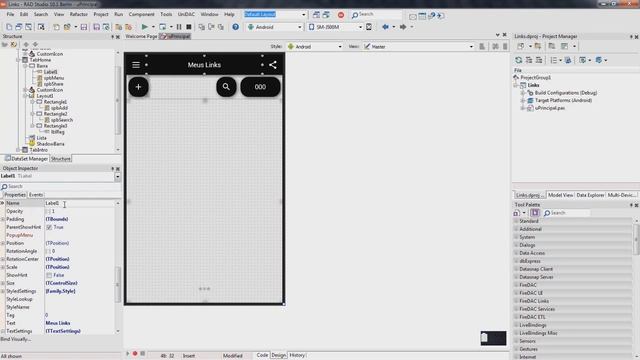Click the refresh icon in Project Manager toolbar
640x360 pixels.
tap(518, 60)
